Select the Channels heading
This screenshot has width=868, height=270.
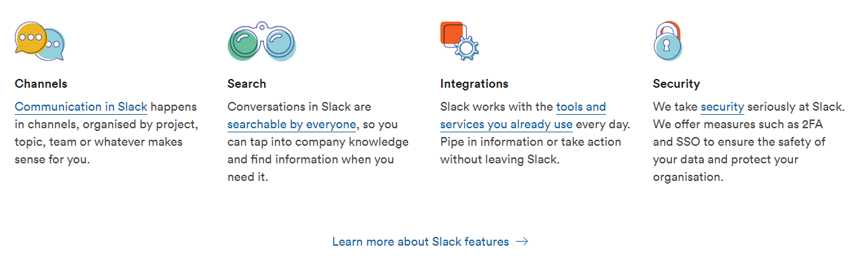(x=41, y=84)
